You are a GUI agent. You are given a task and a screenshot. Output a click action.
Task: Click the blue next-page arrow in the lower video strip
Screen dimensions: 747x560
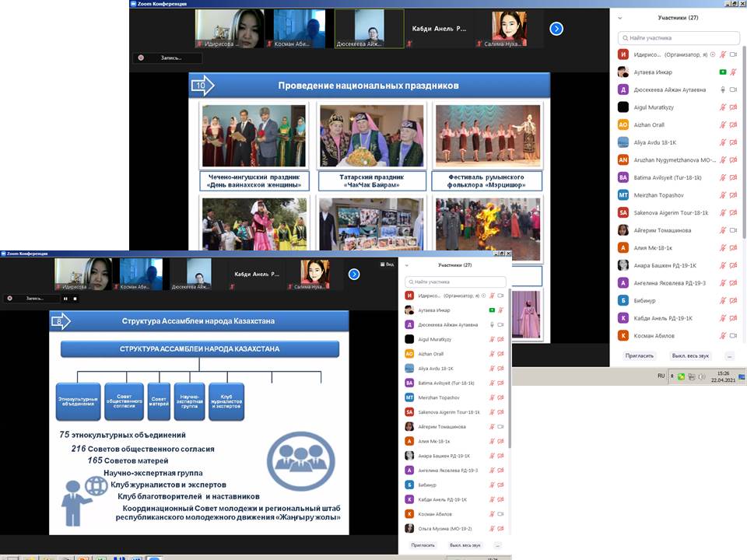pyautogui.click(x=354, y=275)
